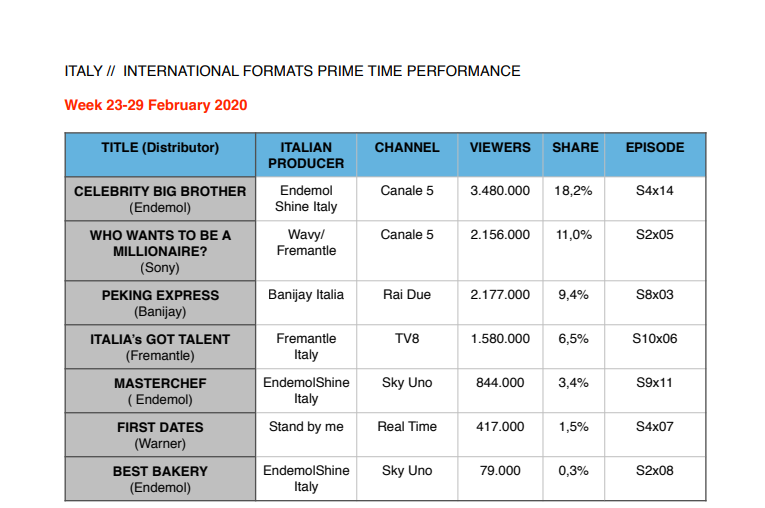Select the viewers value 2.177.000
The image size is (765, 508).
[x=500, y=295]
